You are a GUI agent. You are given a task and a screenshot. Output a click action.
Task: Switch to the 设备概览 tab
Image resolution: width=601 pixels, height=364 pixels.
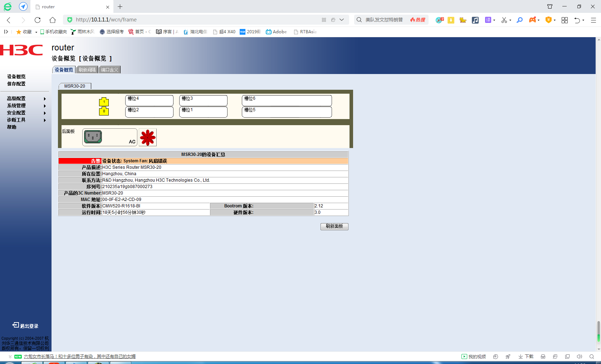pyautogui.click(x=64, y=70)
